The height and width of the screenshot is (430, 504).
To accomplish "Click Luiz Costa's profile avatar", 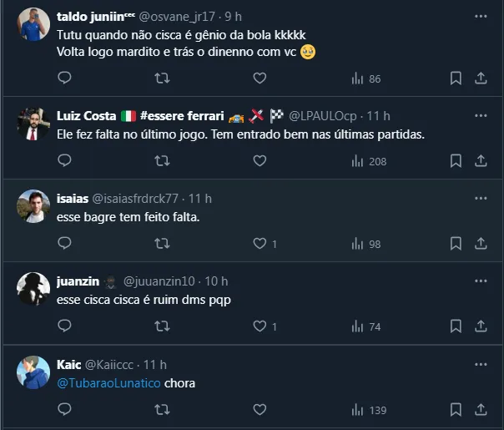I will [x=33, y=123].
